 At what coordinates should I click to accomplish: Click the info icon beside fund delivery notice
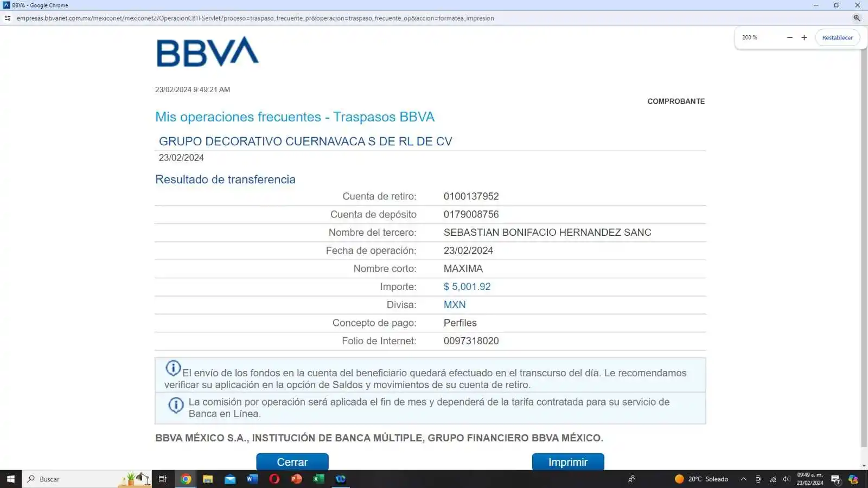(x=173, y=368)
